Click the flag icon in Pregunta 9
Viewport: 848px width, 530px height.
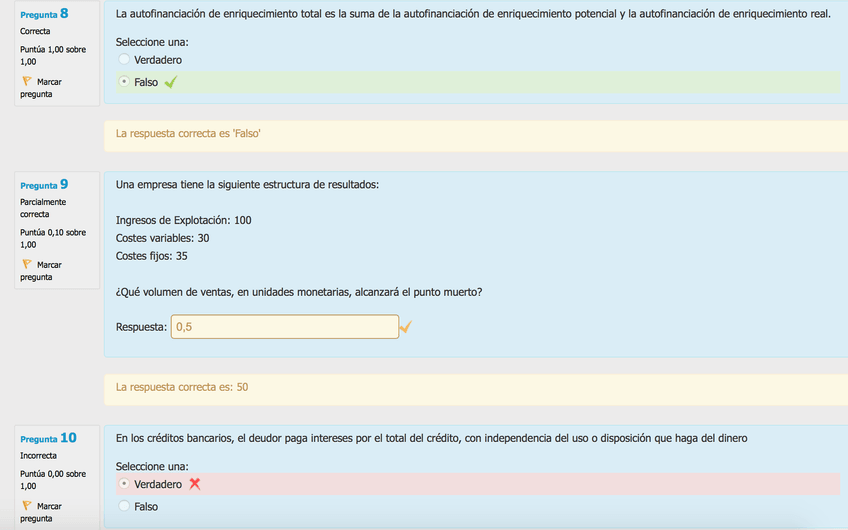(x=27, y=264)
